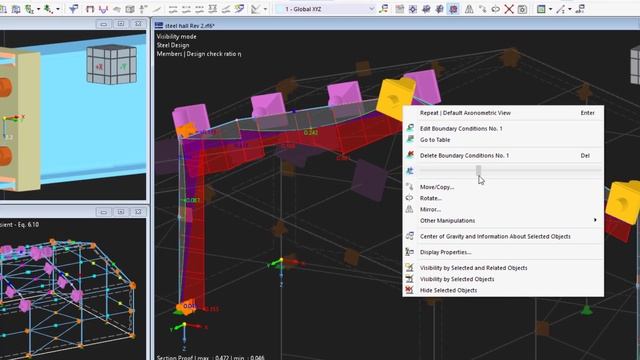Click the 'Steel Design' viewport label
The width and height of the screenshot is (640, 360).
click(173, 45)
